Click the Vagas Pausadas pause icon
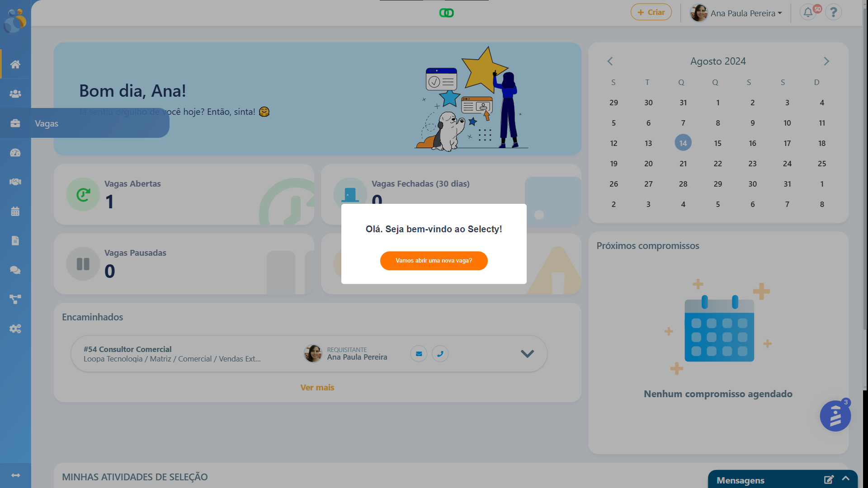 tap(83, 264)
